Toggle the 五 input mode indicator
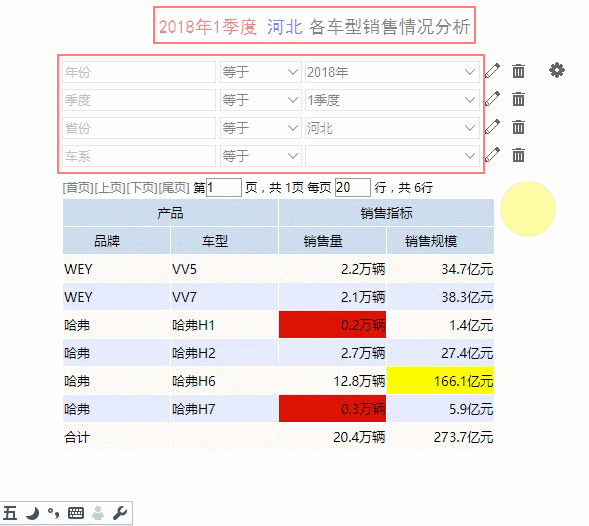The height and width of the screenshot is (526, 589). 10,513
